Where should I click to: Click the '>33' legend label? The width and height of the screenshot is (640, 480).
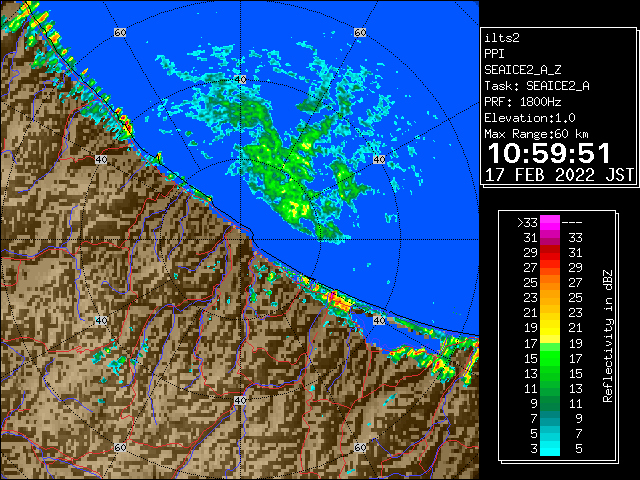click(x=527, y=222)
